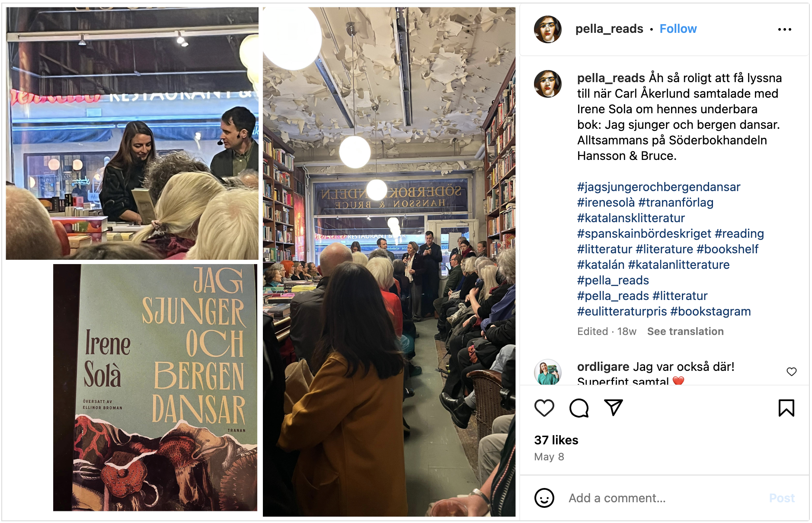Image resolution: width=812 pixels, height=523 pixels.
Task: Open pella_reads profile picture in header
Action: [548, 29]
